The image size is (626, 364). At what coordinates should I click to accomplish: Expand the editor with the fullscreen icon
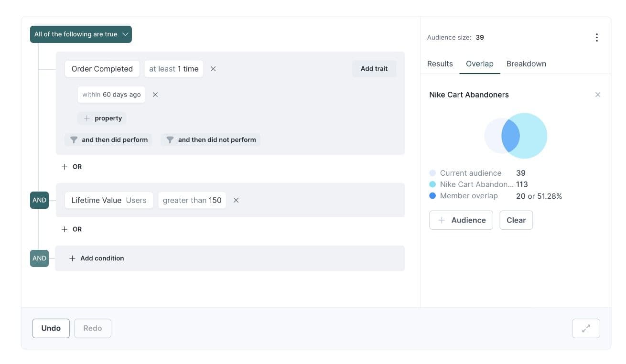pos(586,328)
